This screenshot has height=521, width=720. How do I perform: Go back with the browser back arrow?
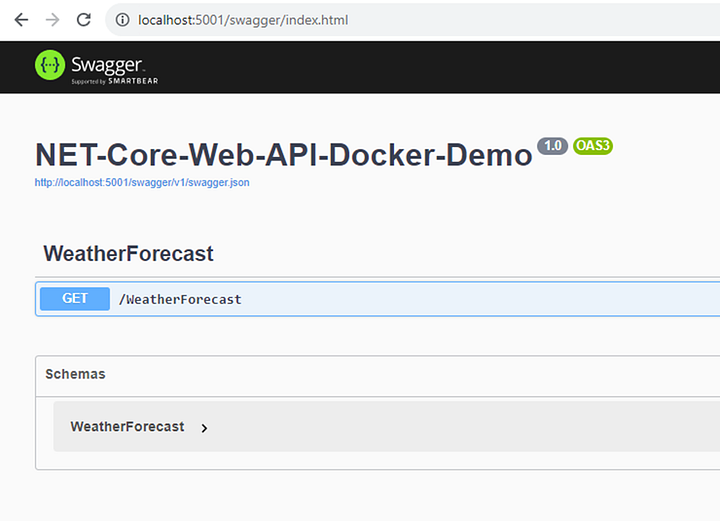21,20
